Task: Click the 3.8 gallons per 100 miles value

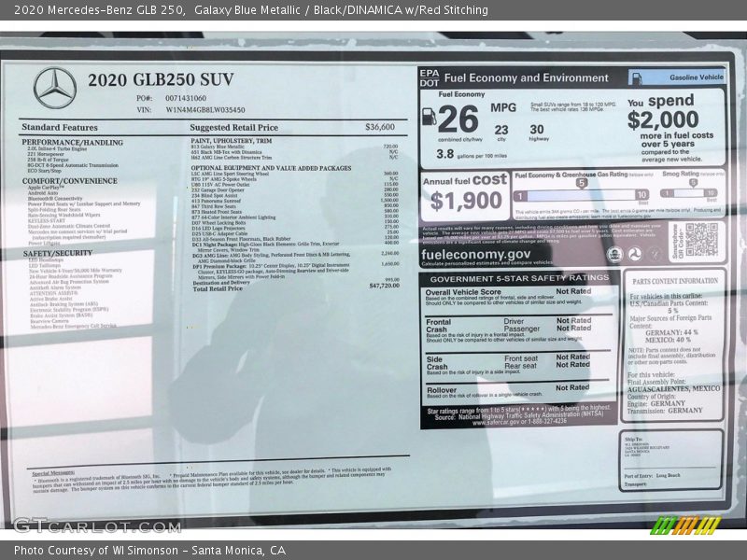Action: 445,154
